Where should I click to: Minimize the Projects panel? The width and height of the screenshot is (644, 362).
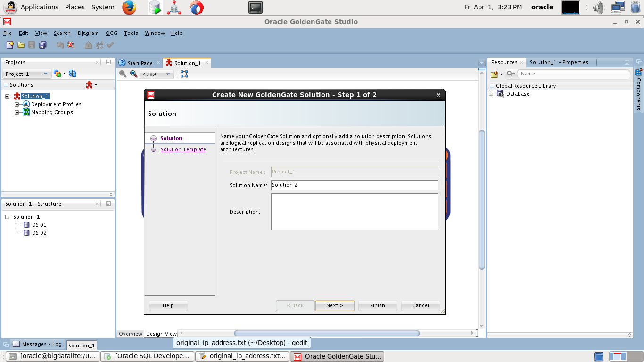(x=108, y=62)
